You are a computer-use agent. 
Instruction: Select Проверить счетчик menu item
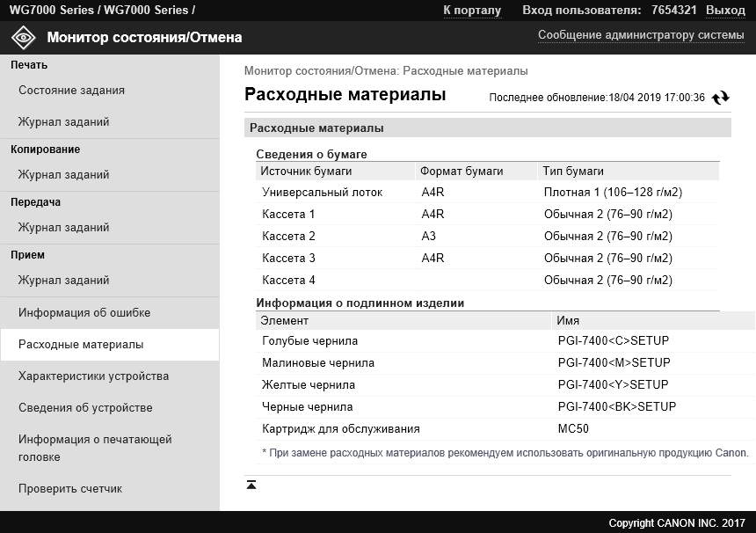click(70, 489)
